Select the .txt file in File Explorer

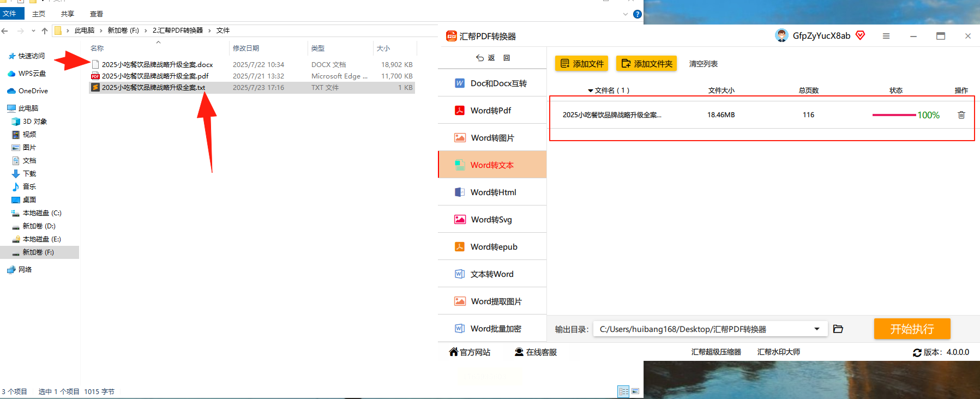[x=153, y=87]
